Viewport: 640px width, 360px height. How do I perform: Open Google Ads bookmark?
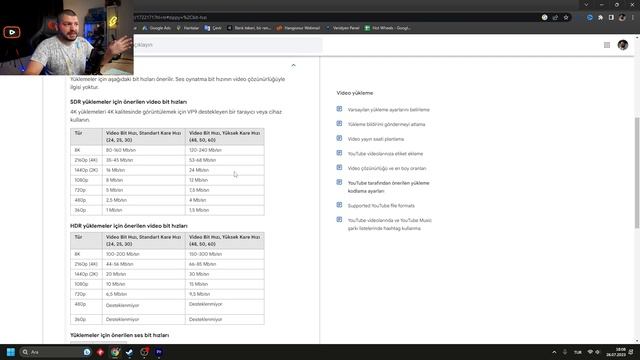(157, 28)
